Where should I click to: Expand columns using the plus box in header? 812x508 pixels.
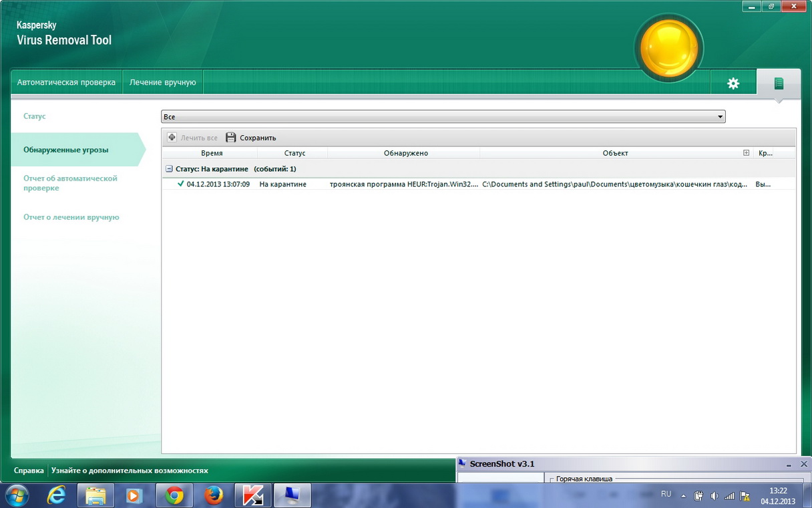(747, 153)
